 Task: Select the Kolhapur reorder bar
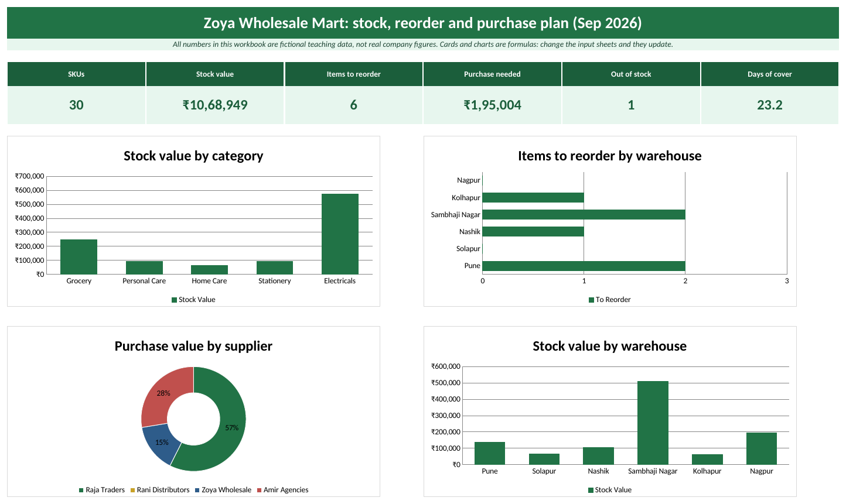pyautogui.click(x=533, y=198)
